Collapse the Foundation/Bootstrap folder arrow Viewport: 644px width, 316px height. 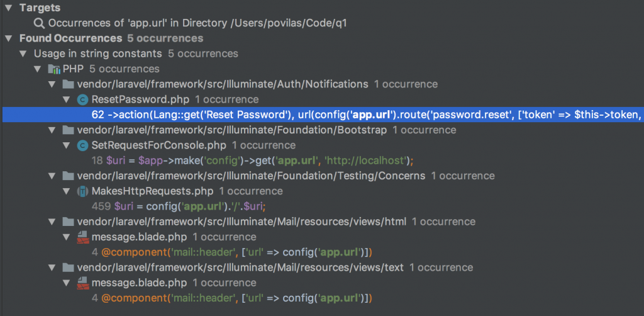pos(52,130)
